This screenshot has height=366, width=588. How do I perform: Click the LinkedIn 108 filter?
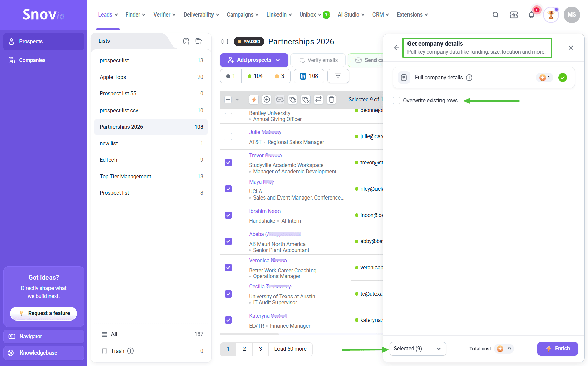(309, 76)
